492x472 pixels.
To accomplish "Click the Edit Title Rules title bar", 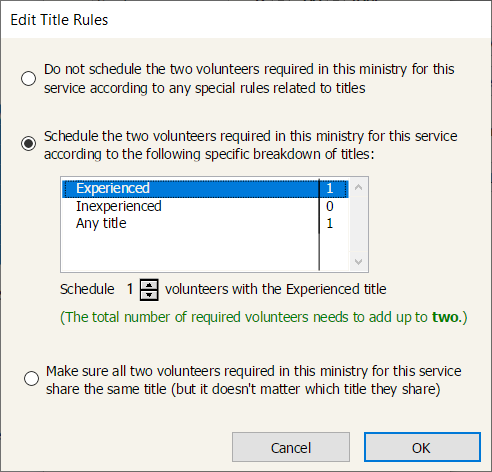I will [x=246, y=20].
